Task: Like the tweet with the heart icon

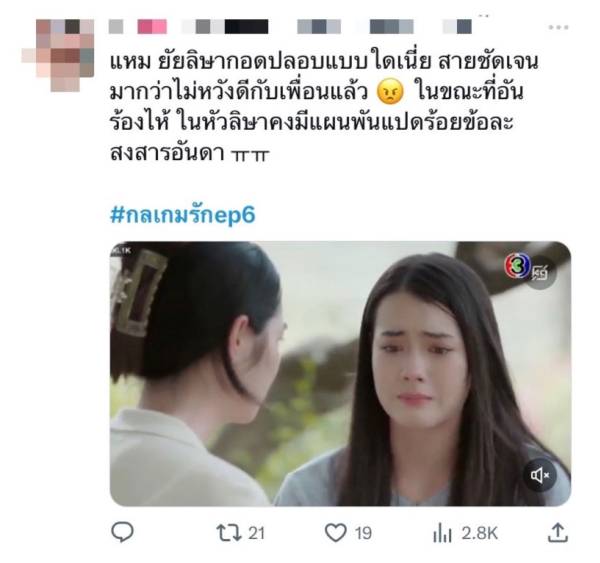Action: pos(336,533)
